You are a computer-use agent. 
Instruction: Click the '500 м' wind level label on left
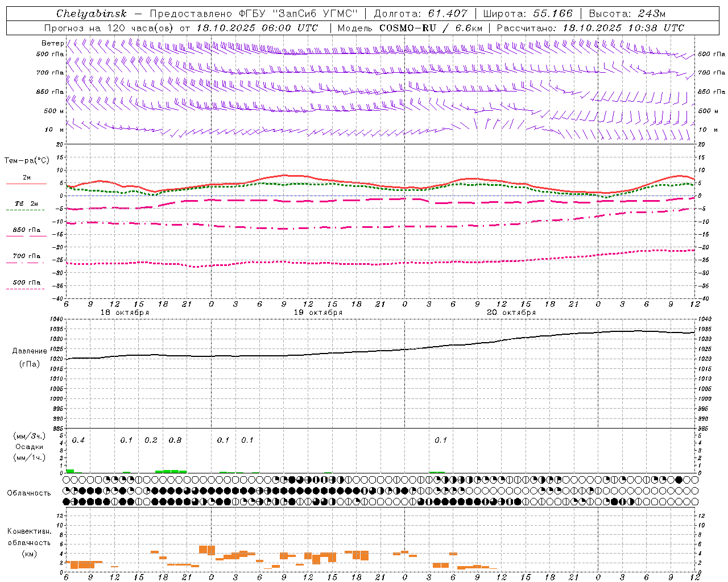tap(54, 111)
